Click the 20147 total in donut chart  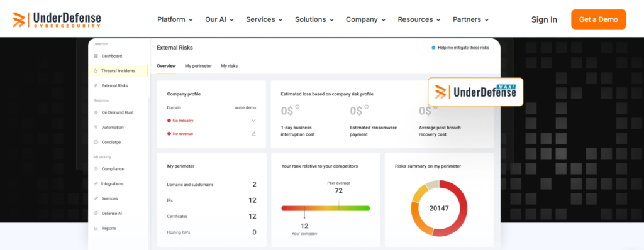[x=439, y=208]
